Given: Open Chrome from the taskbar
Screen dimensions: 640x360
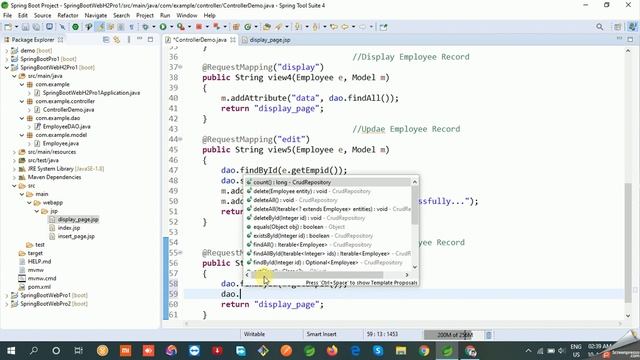Looking at the screenshot, I should [424, 351].
